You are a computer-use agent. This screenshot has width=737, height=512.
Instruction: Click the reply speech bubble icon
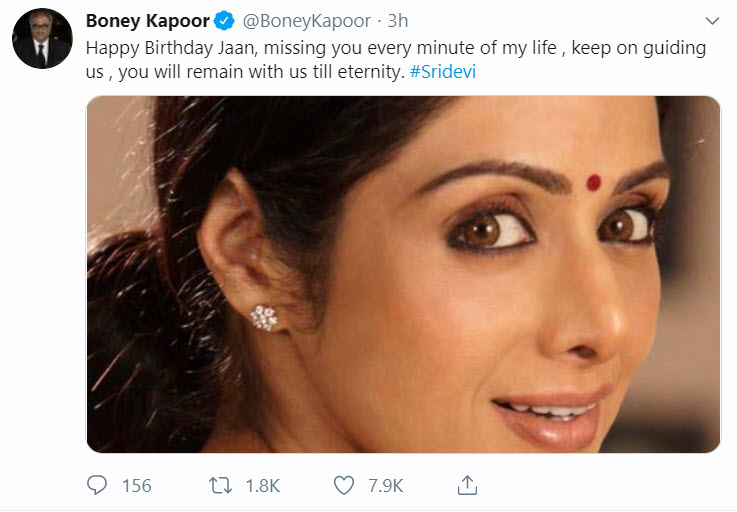coord(97,485)
